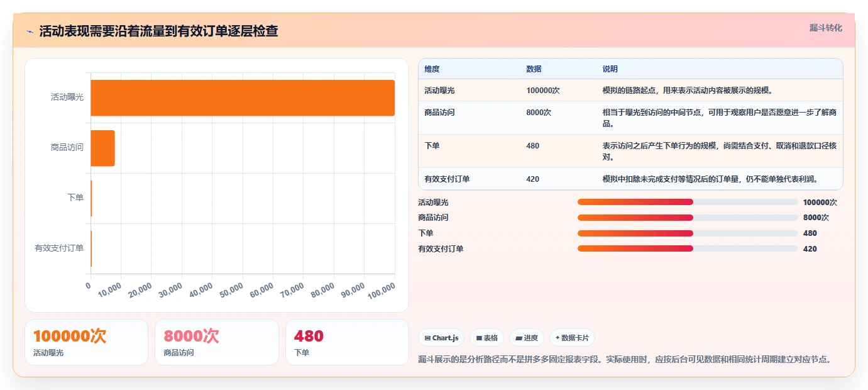Click the icon inside the Chart.js chip
This screenshot has height=390, width=868.
point(427,338)
